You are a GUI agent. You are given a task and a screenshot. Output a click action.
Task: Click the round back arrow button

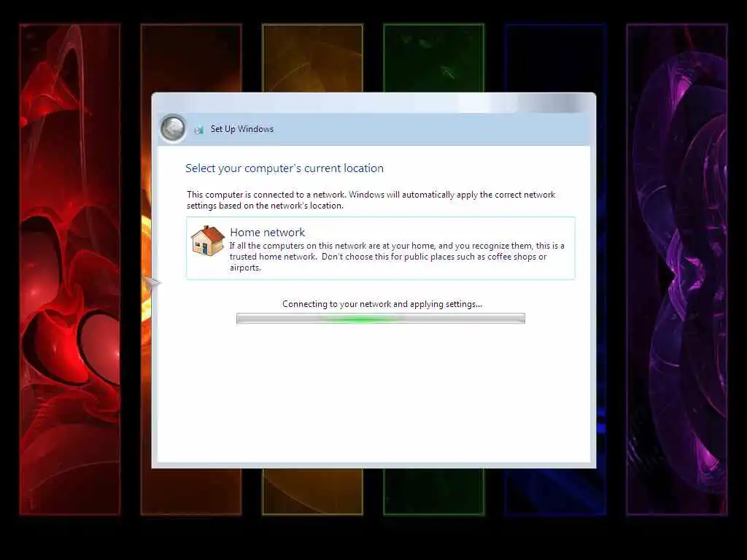pos(174,128)
